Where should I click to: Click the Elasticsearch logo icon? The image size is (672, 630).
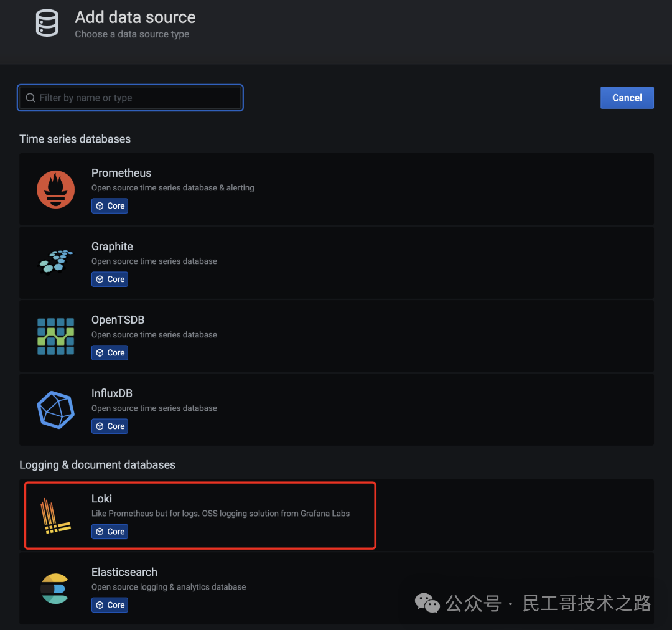pos(55,588)
